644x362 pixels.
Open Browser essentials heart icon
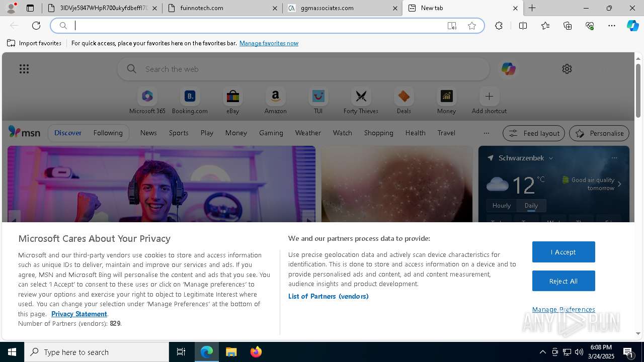pos(590,26)
